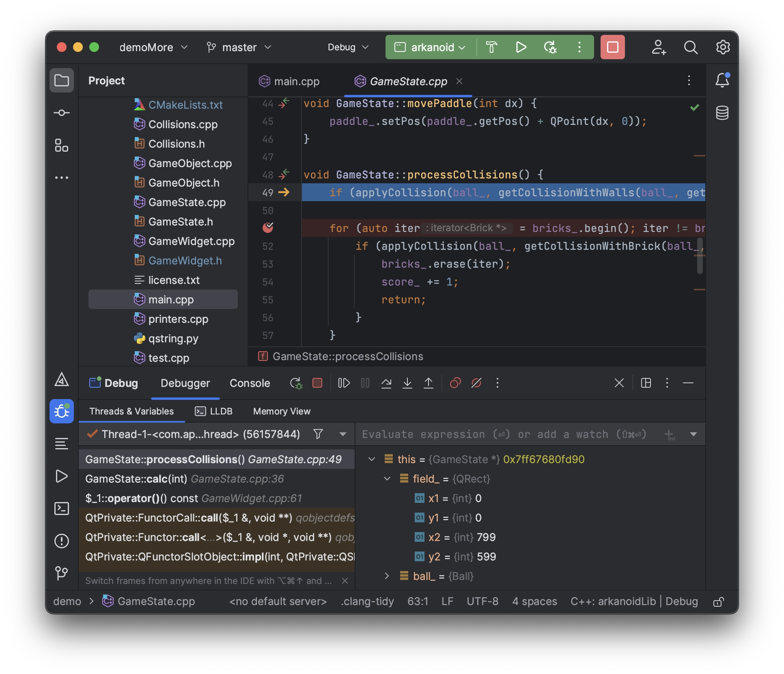Click the Memory View tab icon

pyautogui.click(x=281, y=411)
